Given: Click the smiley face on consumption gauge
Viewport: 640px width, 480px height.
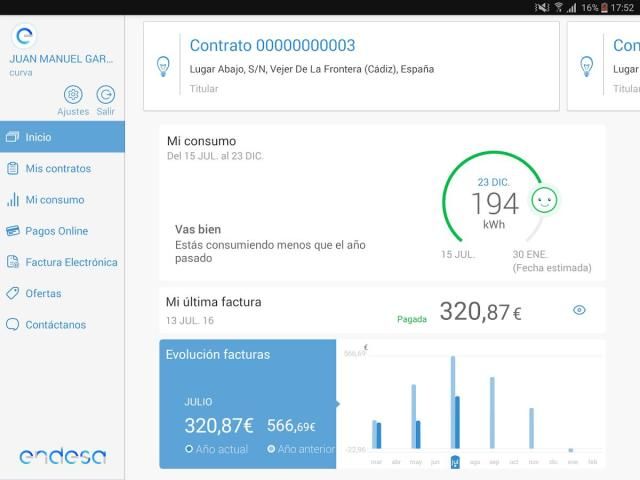Looking at the screenshot, I should (544, 198).
